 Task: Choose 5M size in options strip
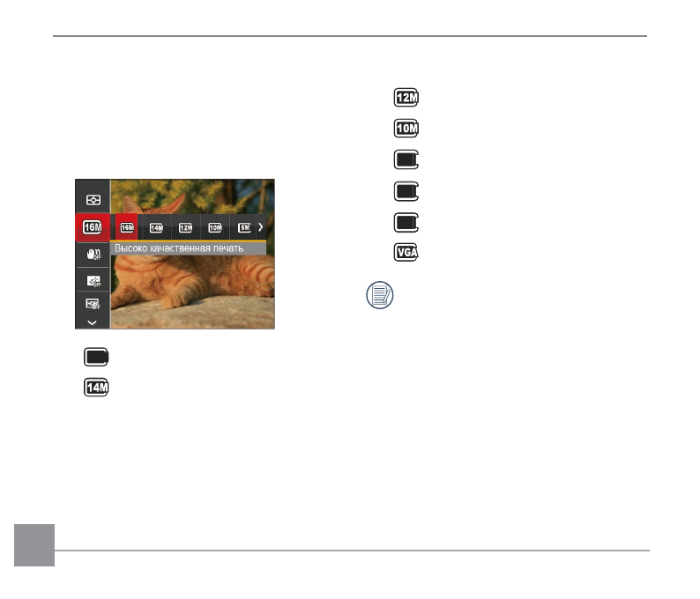(244, 228)
